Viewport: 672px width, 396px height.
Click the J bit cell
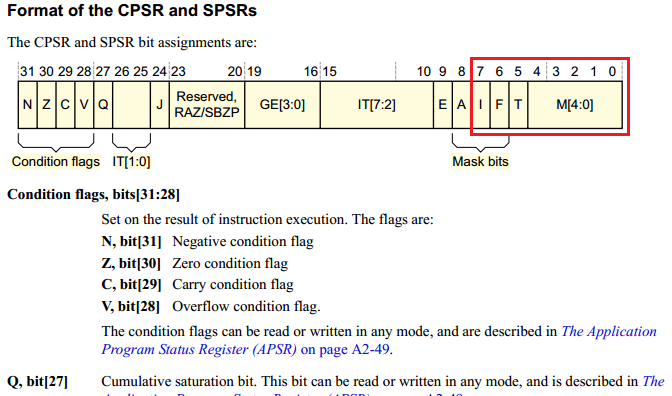(159, 105)
